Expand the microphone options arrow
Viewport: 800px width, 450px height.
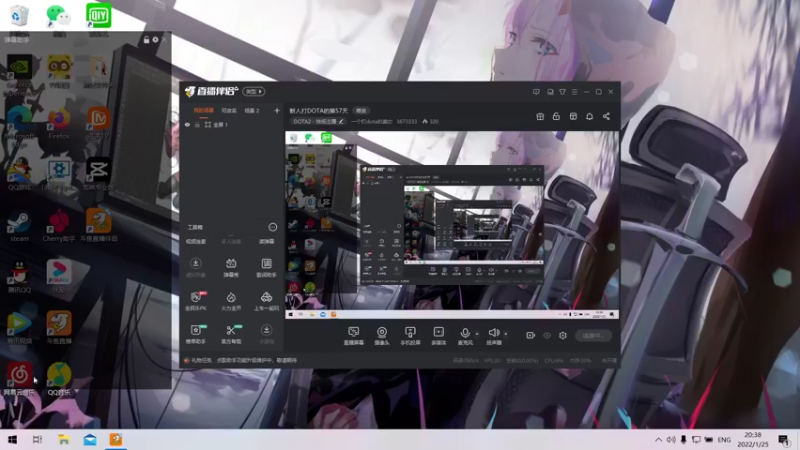(477, 334)
